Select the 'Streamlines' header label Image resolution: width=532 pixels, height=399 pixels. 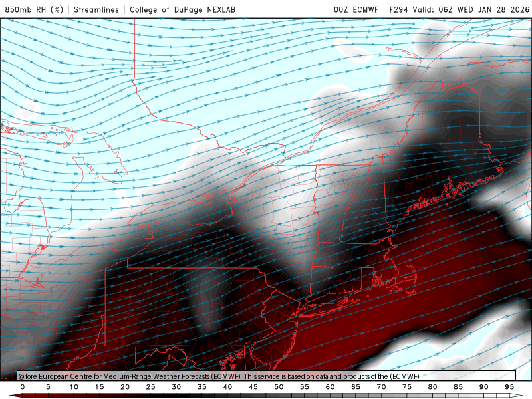pos(96,9)
